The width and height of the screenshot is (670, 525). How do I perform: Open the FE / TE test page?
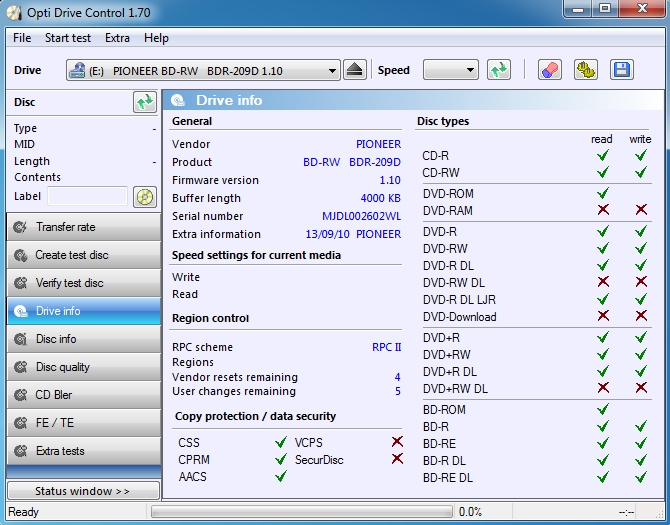pyautogui.click(x=84, y=423)
